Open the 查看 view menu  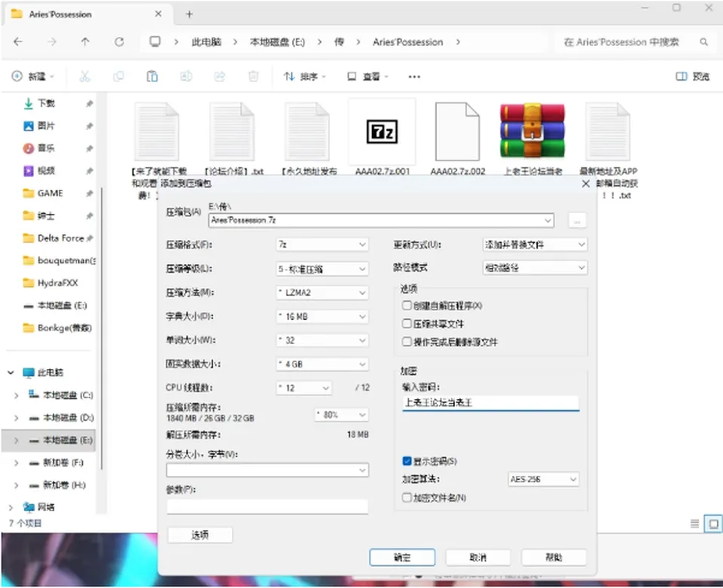[x=368, y=77]
